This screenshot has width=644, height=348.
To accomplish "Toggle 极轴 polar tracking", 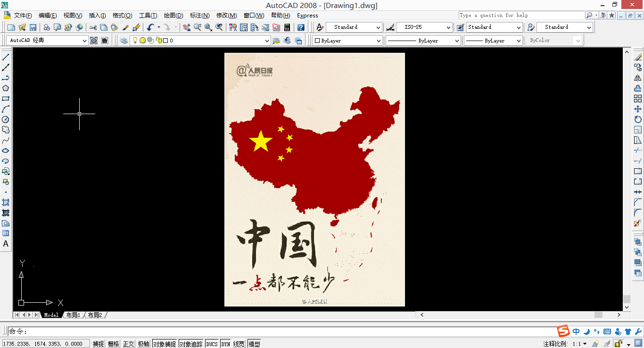I will (x=143, y=344).
